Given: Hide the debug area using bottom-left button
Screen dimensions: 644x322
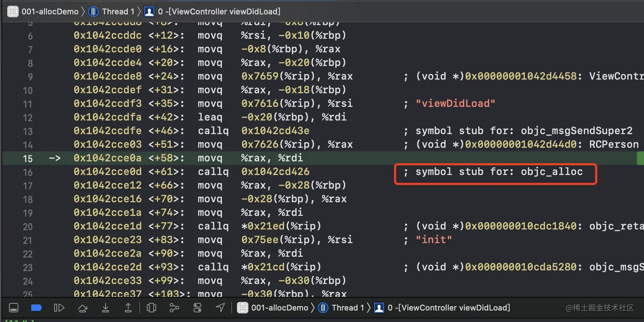Looking at the screenshot, I should (13, 308).
